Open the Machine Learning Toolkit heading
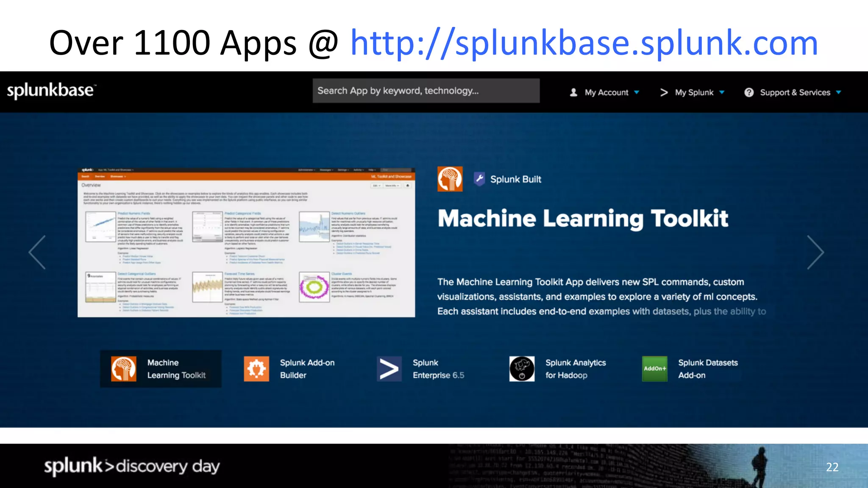868x488 pixels. 583,219
